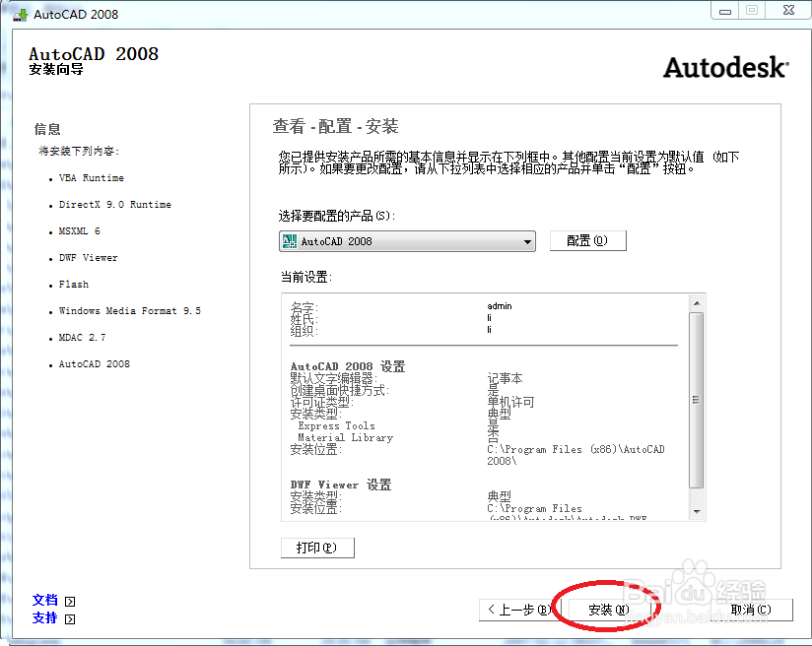Click the Material Library setting row
Viewport: 812px width, 646px height.
pos(346,438)
